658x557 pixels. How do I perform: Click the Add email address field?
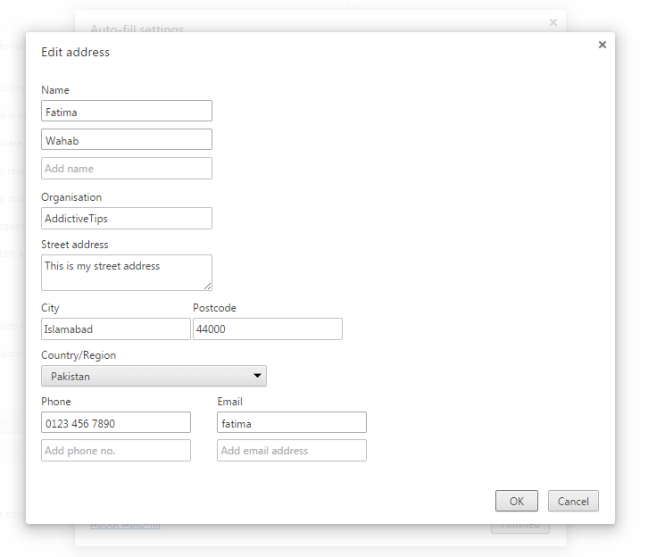292,450
